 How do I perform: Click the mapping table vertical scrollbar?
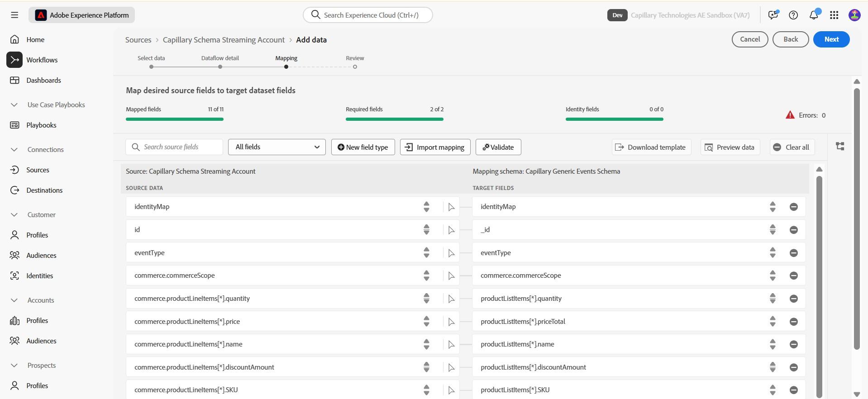819,286
